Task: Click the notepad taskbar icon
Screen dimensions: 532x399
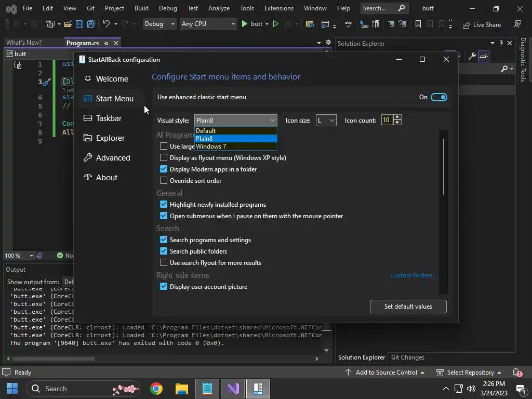Action: (207, 389)
